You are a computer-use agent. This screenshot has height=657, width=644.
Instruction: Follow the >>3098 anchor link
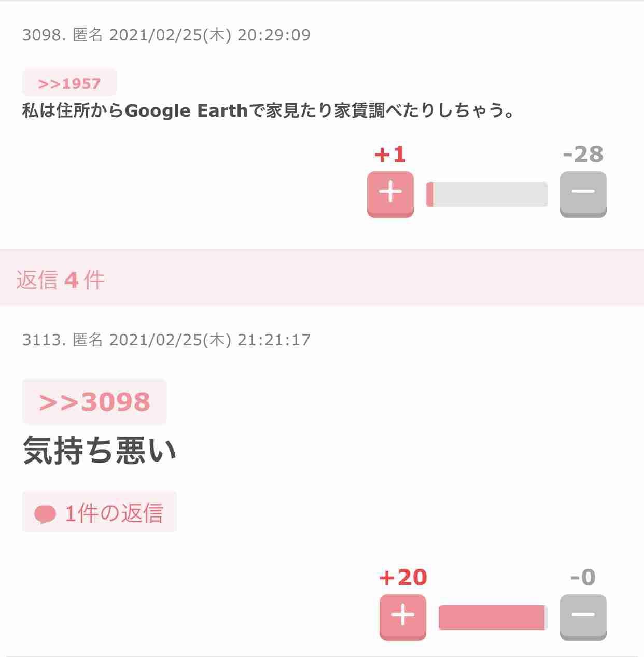click(x=94, y=401)
